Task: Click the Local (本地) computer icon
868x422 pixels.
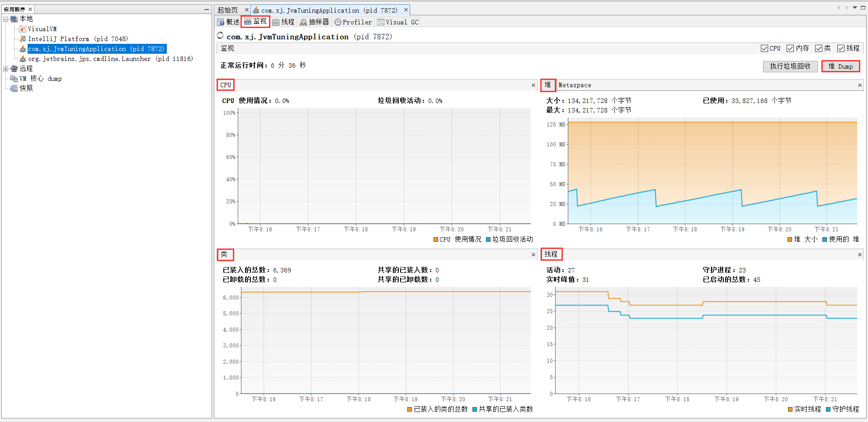Action: pos(14,19)
